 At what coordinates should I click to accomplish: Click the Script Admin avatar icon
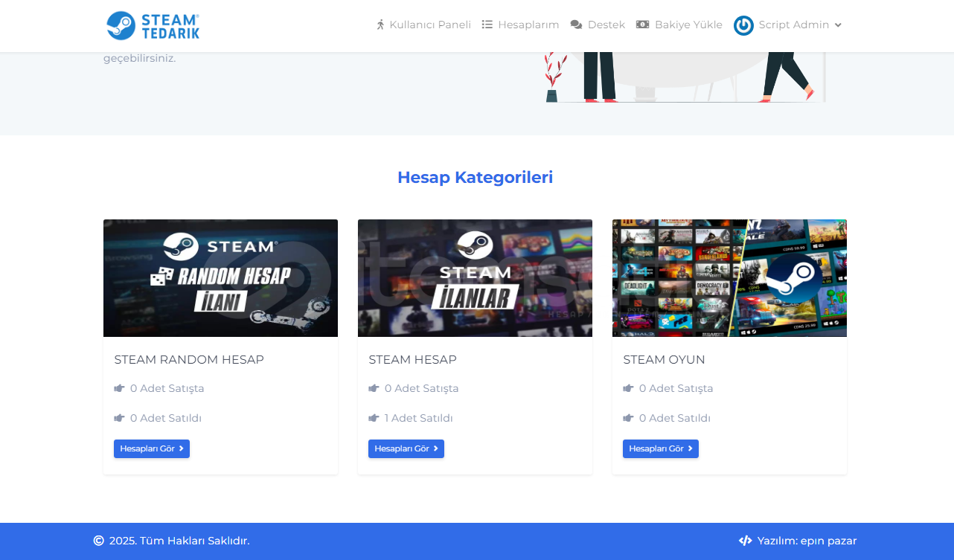[x=743, y=25]
